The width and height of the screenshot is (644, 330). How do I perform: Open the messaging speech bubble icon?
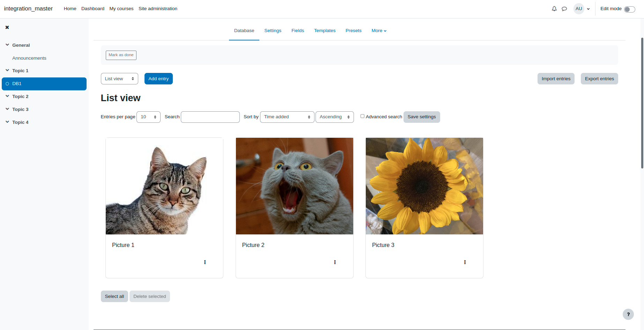[564, 9]
